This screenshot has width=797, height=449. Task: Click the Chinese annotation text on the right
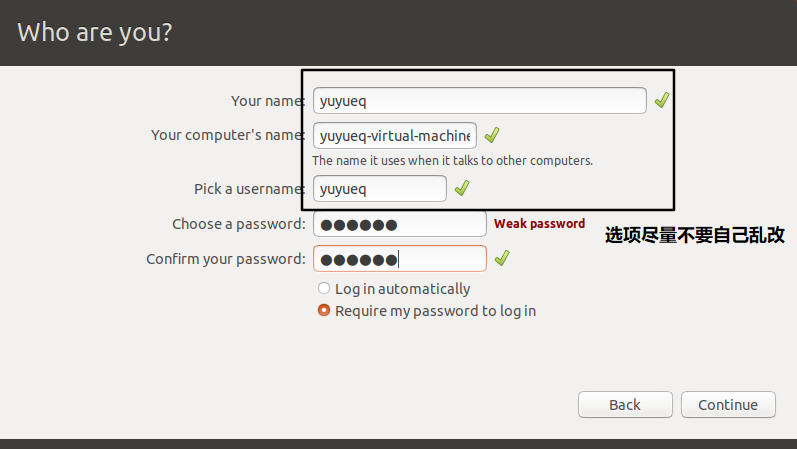pos(695,235)
